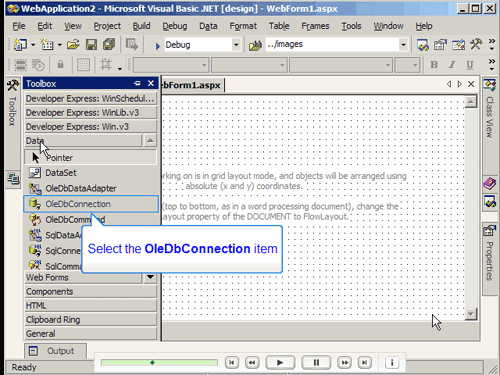
Task: Close the WebForm1.aspx document
Action: click(471, 84)
